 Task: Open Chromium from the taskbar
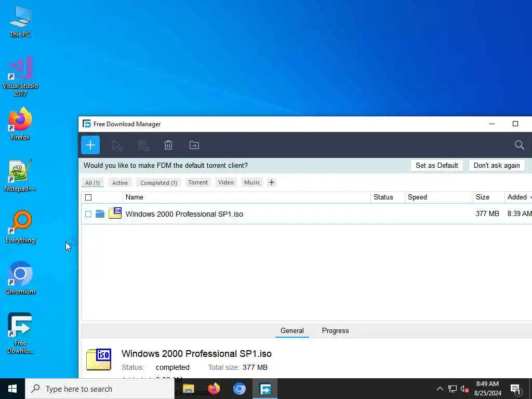coord(239,389)
